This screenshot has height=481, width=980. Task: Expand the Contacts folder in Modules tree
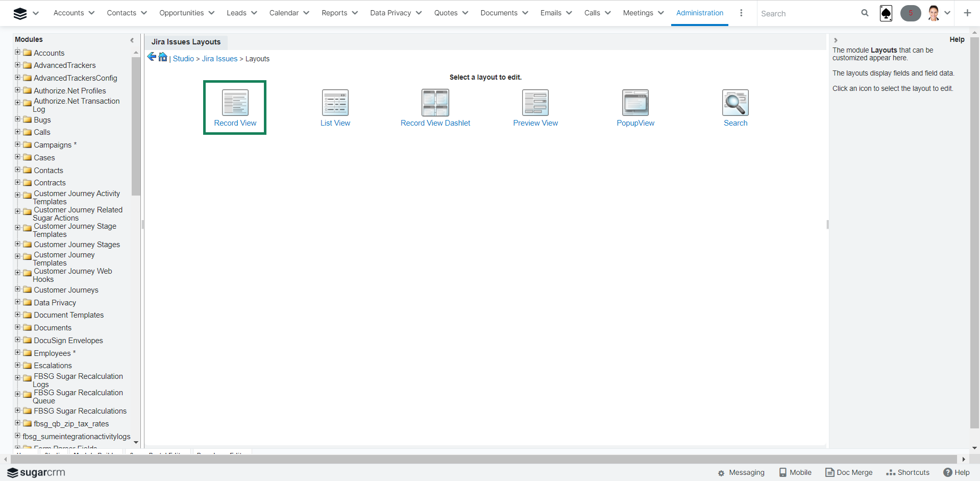(18, 170)
